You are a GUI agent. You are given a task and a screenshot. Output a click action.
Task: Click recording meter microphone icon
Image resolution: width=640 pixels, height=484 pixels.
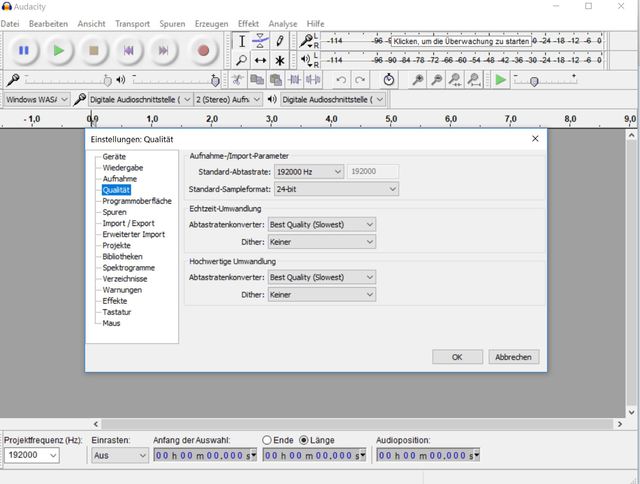(306, 40)
